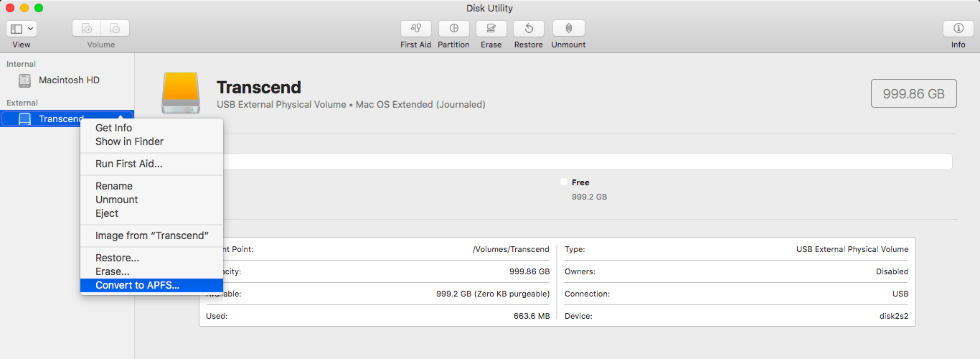The height and width of the screenshot is (359, 980).
Task: Choose Get Info from context menu
Action: tap(151, 128)
